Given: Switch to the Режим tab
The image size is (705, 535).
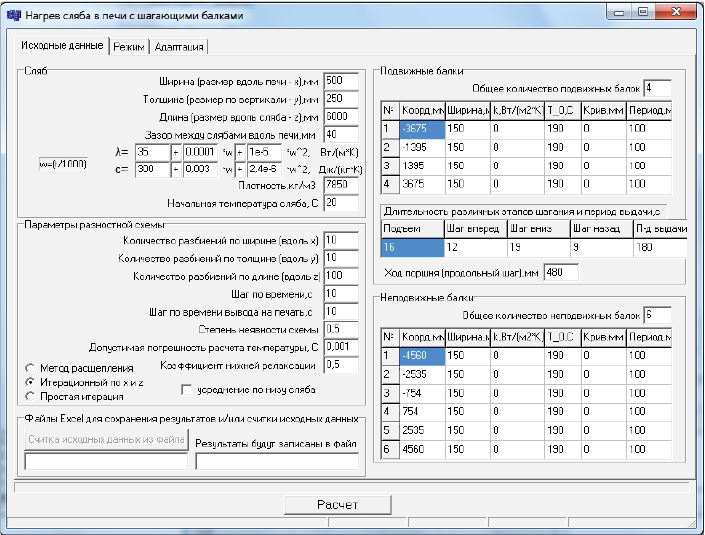Looking at the screenshot, I should (129, 47).
